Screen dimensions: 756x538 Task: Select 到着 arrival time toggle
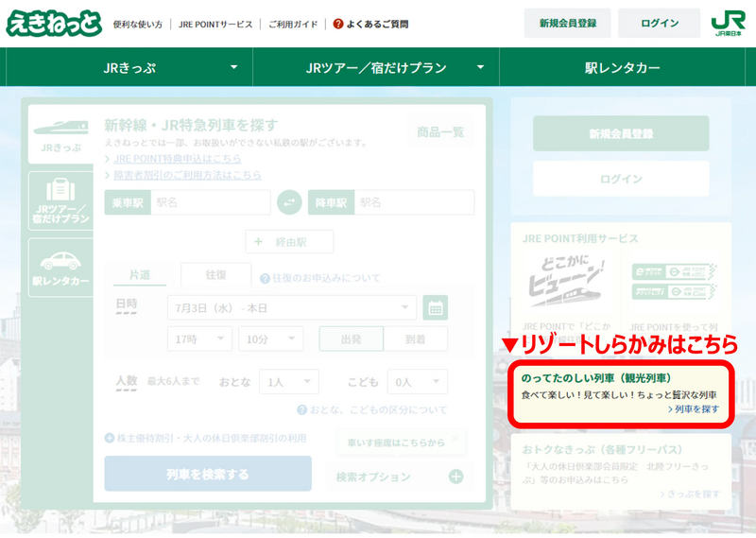(416, 338)
